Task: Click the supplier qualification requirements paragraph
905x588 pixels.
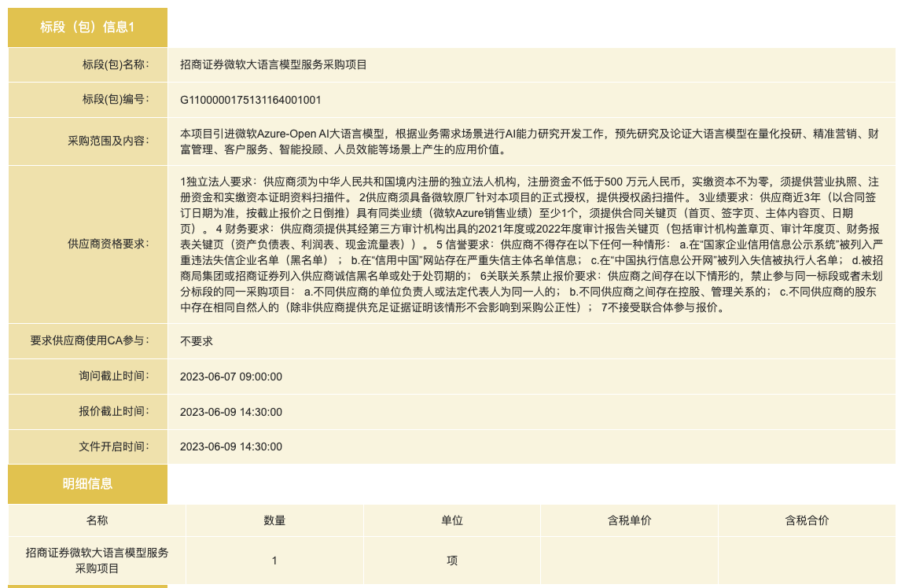Action: (532, 244)
